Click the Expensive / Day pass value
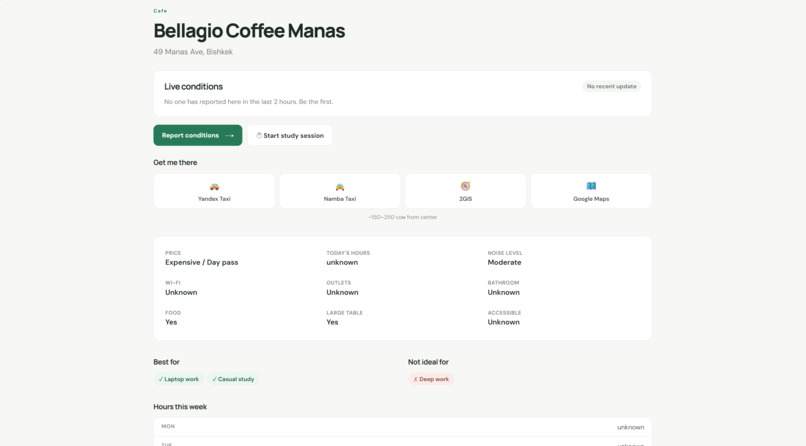The image size is (806, 446). tap(202, 263)
